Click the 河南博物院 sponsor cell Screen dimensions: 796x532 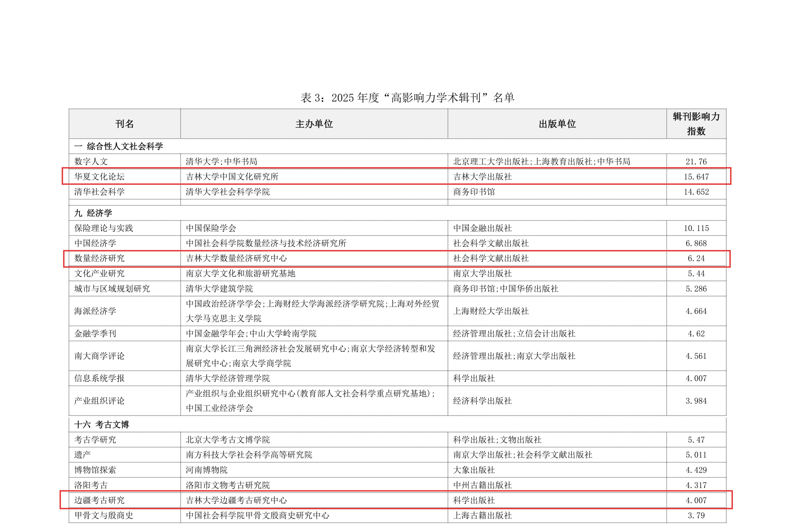tap(207, 470)
